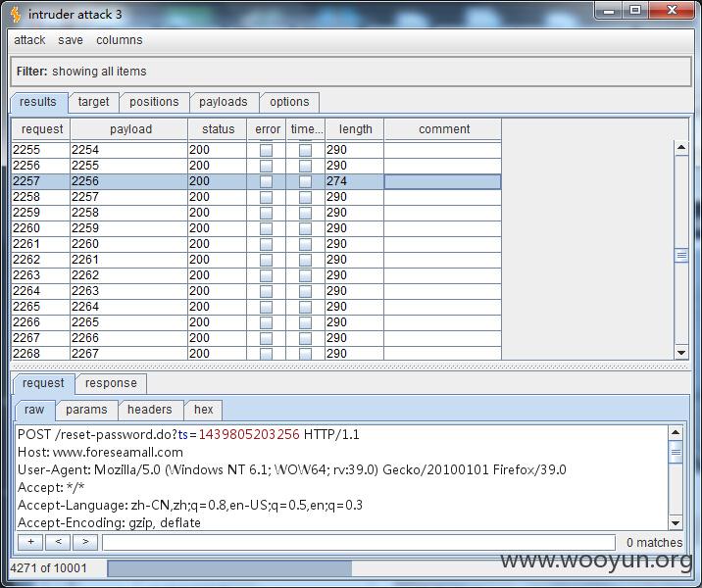Select row with request 2255

tap(256, 150)
